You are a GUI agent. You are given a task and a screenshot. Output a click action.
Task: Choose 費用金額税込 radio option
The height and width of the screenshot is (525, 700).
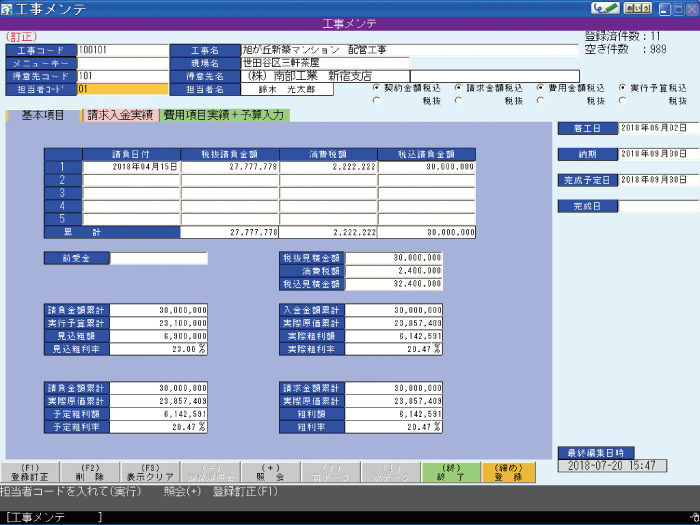pyautogui.click(x=540, y=88)
